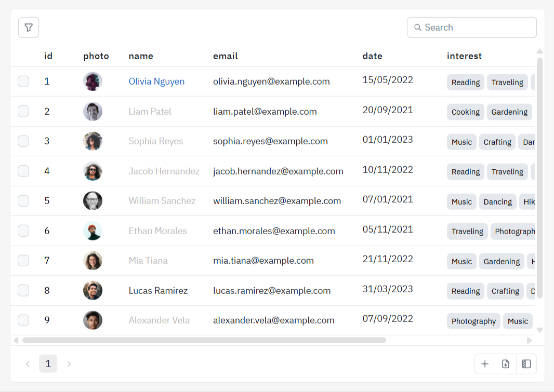
Task: Tick the checkbox for Lucas Ramirez row
Action: (x=23, y=290)
